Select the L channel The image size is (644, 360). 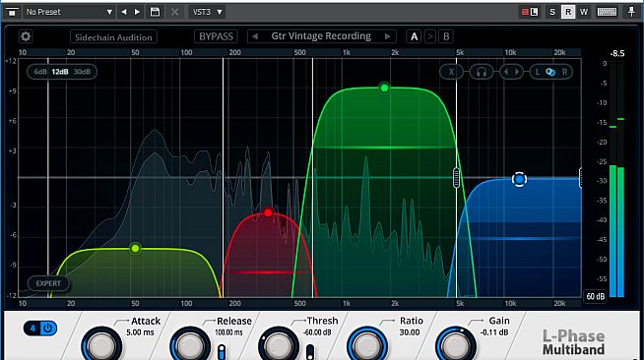pos(538,72)
